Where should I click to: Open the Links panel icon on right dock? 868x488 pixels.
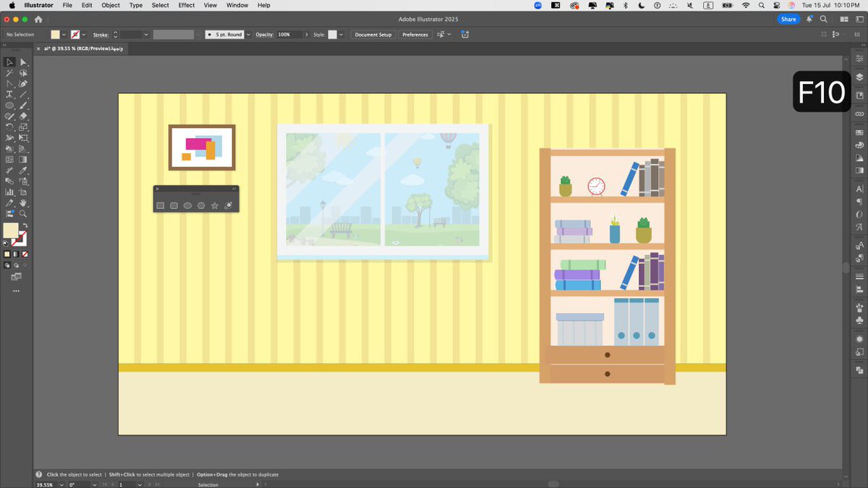(x=859, y=114)
